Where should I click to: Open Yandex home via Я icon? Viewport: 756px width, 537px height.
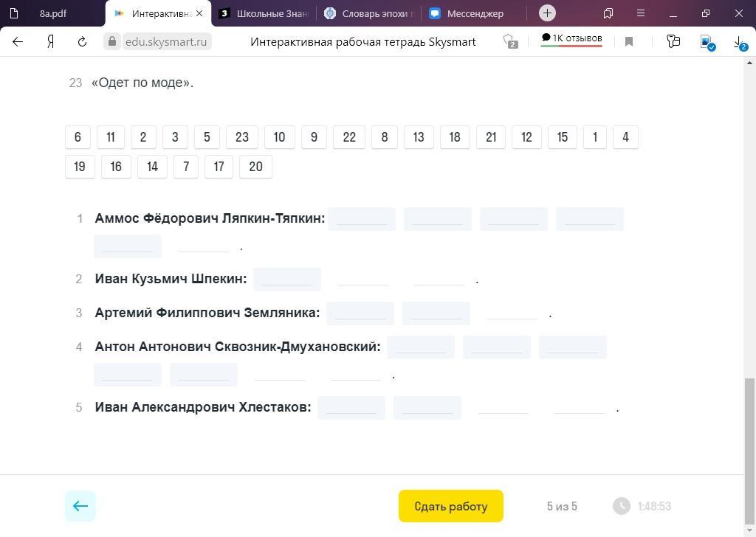(50, 42)
